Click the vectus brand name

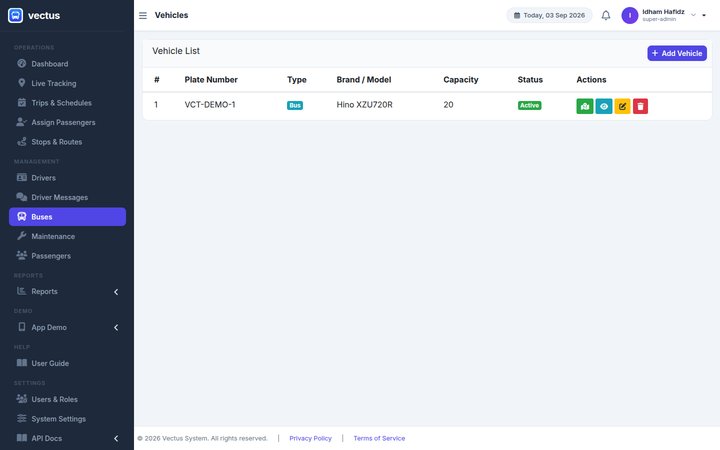(x=44, y=15)
